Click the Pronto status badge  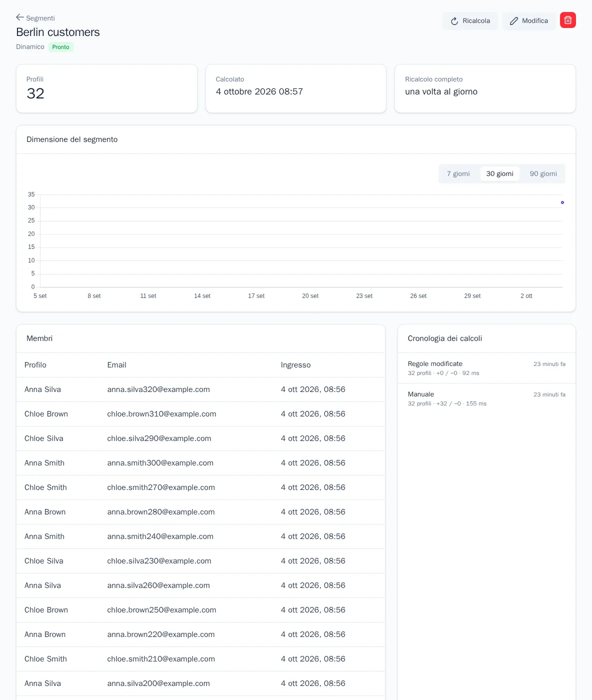point(61,47)
